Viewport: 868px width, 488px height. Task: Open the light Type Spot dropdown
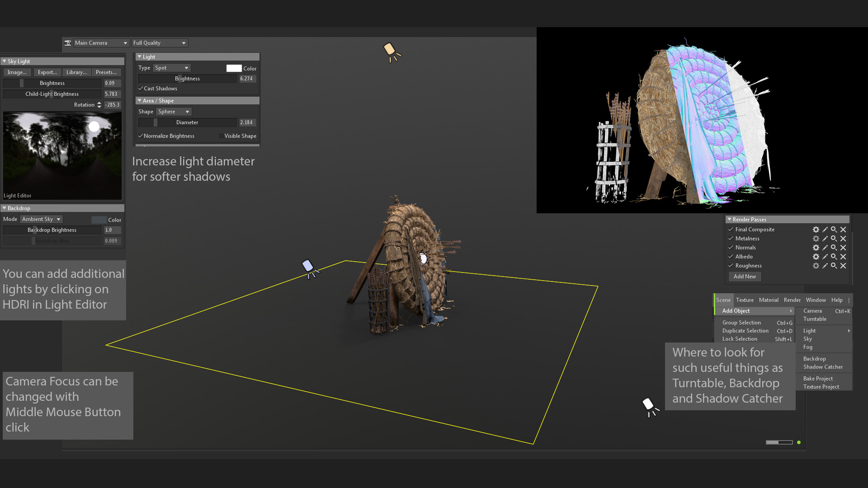pyautogui.click(x=172, y=68)
